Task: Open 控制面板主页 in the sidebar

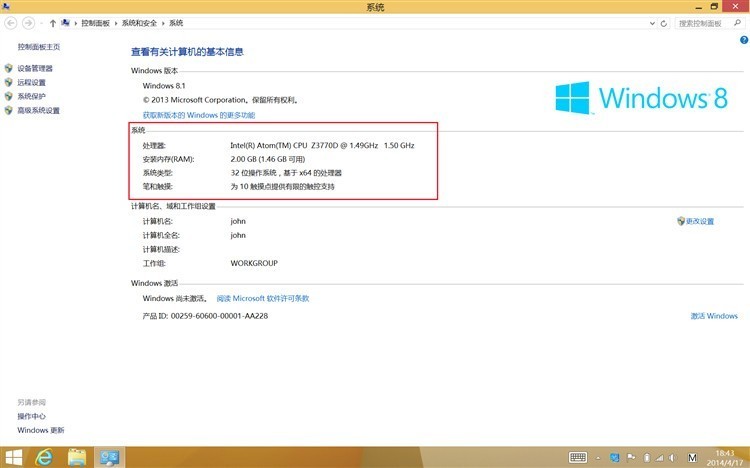Action: (x=39, y=47)
